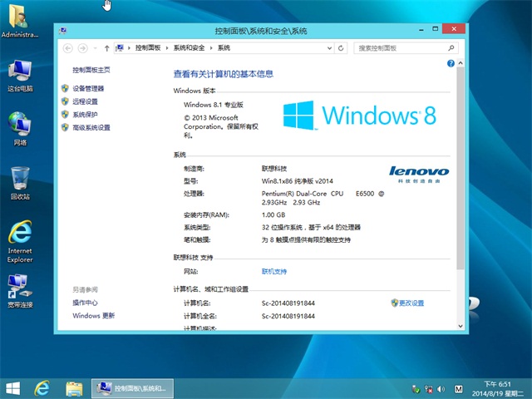Select 系统 in the breadcrumb
Screen dimensions: 532x399
point(224,48)
